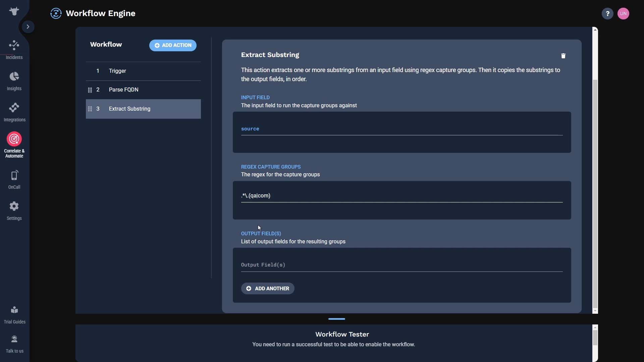Click the scrollbar up arrow in action panel
Screen dimensions: 644x362
click(x=595, y=30)
